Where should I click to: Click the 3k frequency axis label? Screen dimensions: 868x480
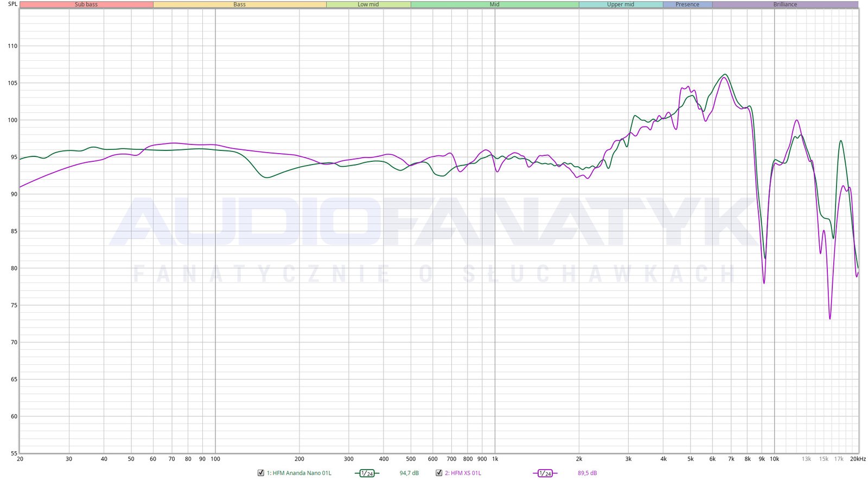click(x=628, y=459)
